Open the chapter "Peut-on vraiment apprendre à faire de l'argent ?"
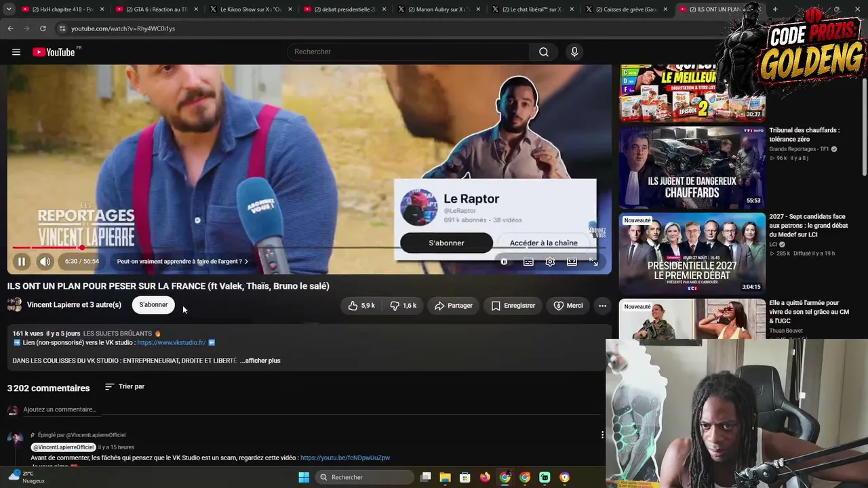Viewport: 868px width, 488px height. (x=182, y=262)
